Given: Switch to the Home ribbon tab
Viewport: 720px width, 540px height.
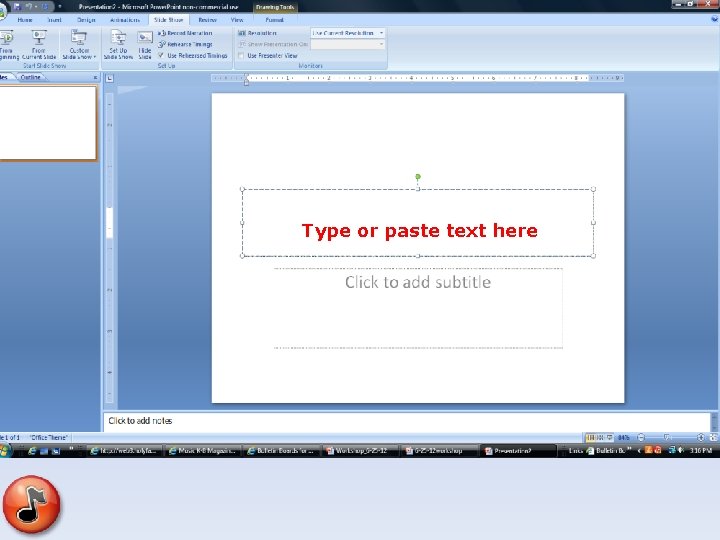Looking at the screenshot, I should [x=25, y=20].
